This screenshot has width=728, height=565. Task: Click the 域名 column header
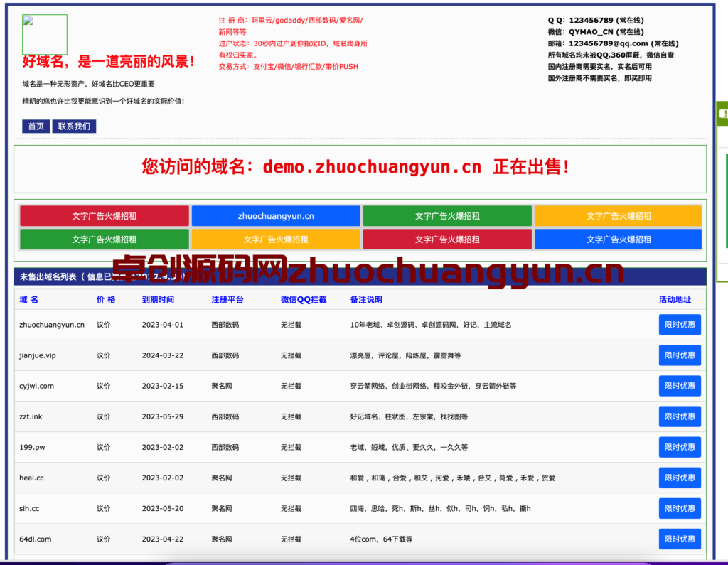(x=28, y=299)
